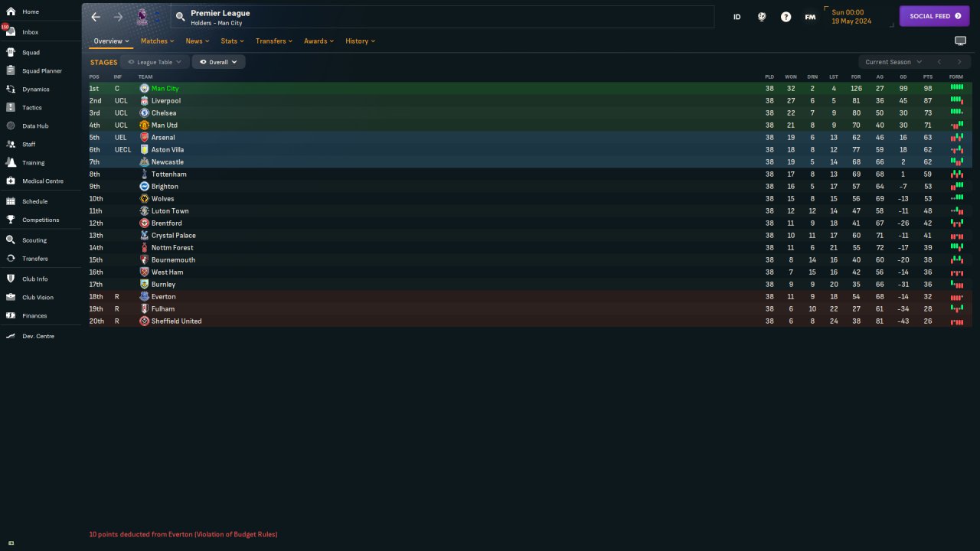Click the Everton points deduction note
Screen dimensions: 980x551
click(184, 534)
